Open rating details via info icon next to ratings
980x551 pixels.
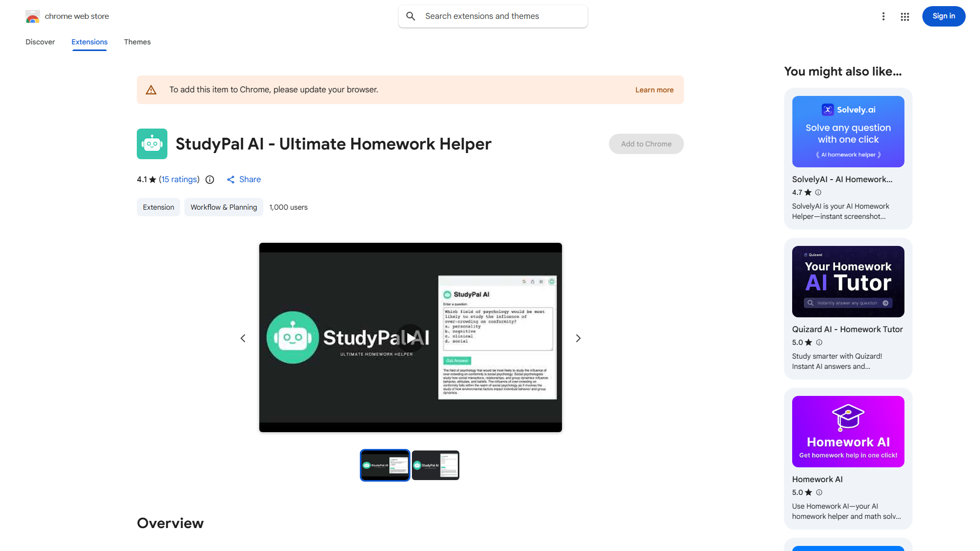click(210, 180)
